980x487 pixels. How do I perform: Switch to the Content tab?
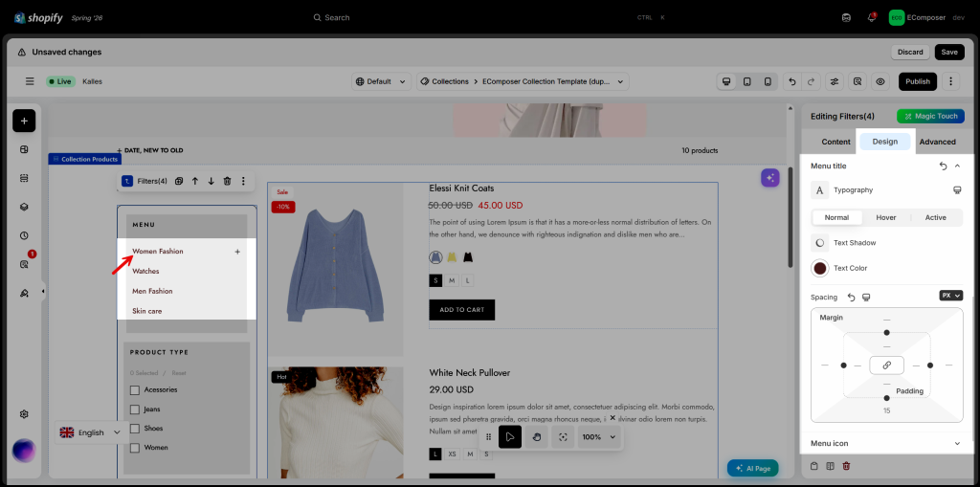[x=835, y=142]
